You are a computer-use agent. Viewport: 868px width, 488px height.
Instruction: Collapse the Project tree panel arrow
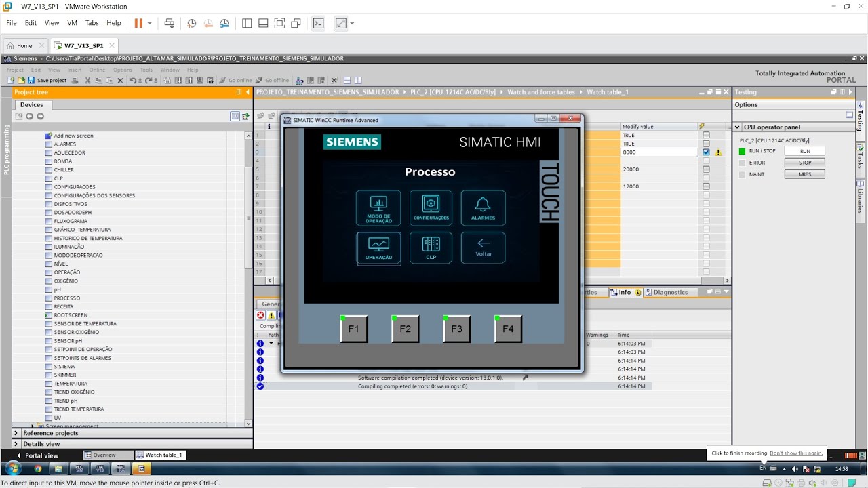click(248, 92)
